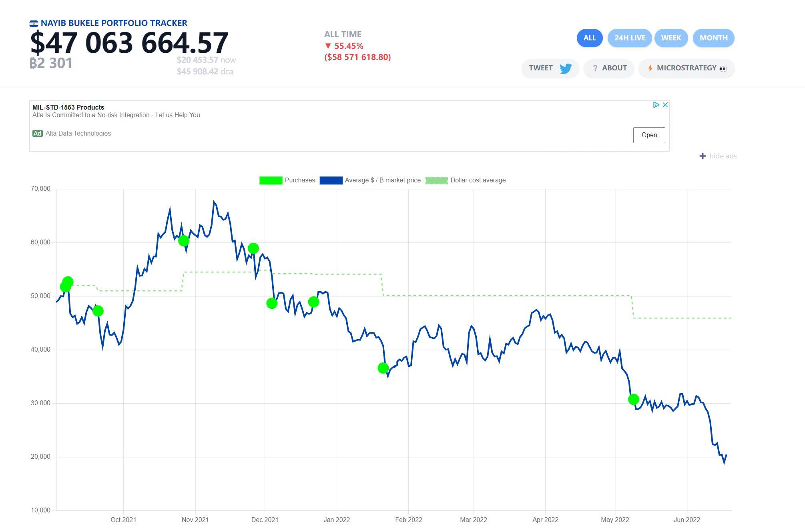Click the AdChoices icon on the advertisement

click(656, 105)
